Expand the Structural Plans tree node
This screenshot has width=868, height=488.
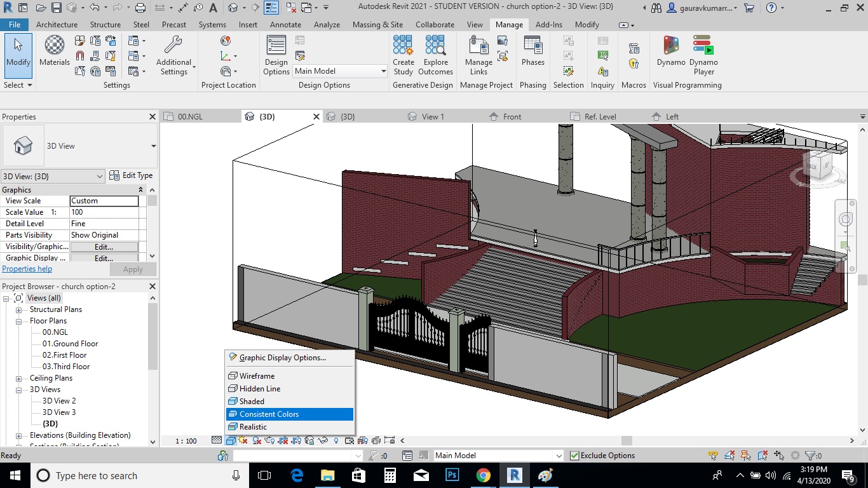19,310
